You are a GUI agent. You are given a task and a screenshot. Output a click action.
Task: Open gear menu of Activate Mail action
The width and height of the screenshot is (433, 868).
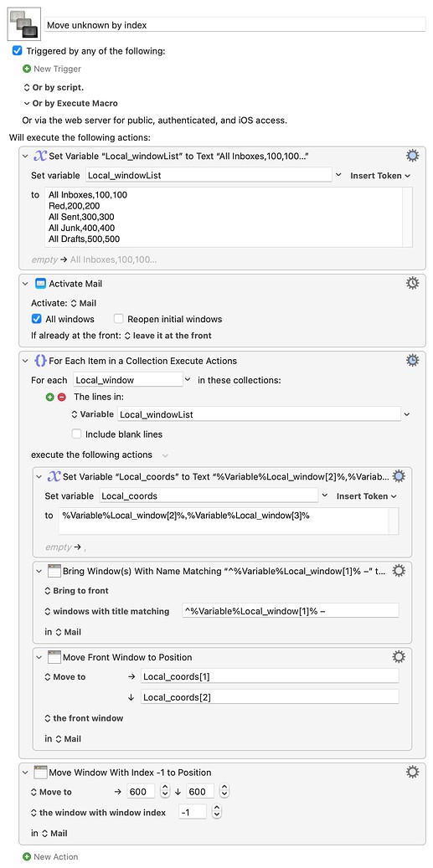[413, 284]
